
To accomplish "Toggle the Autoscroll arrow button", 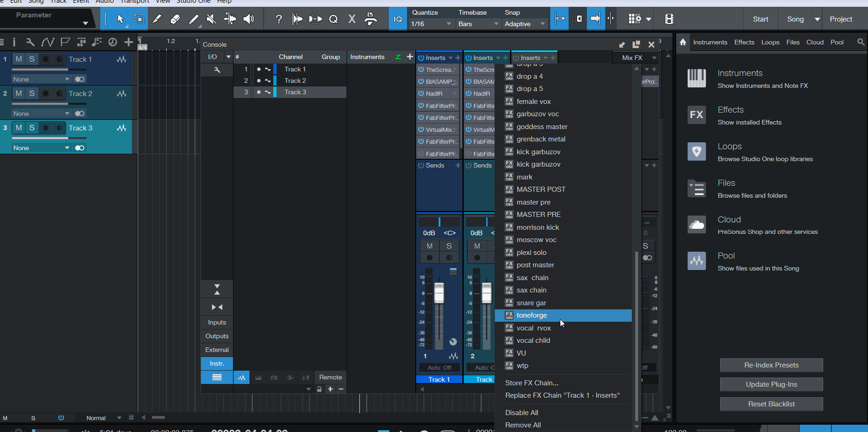I will point(595,19).
